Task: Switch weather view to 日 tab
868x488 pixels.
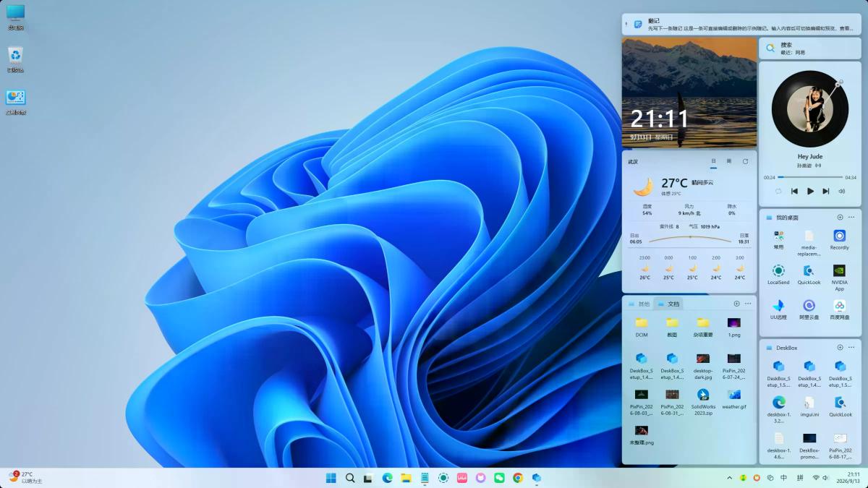Action: 713,161
